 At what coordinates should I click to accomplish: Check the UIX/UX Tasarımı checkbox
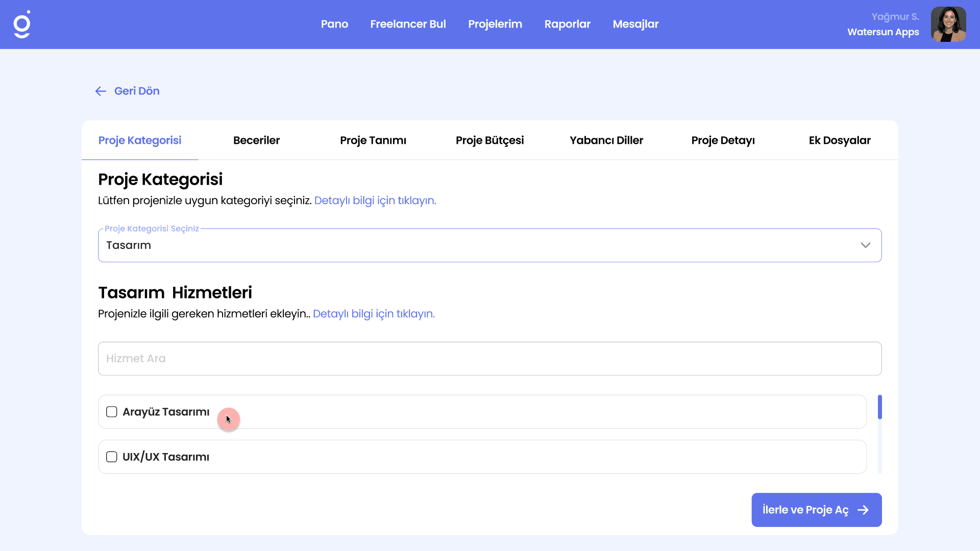point(112,457)
